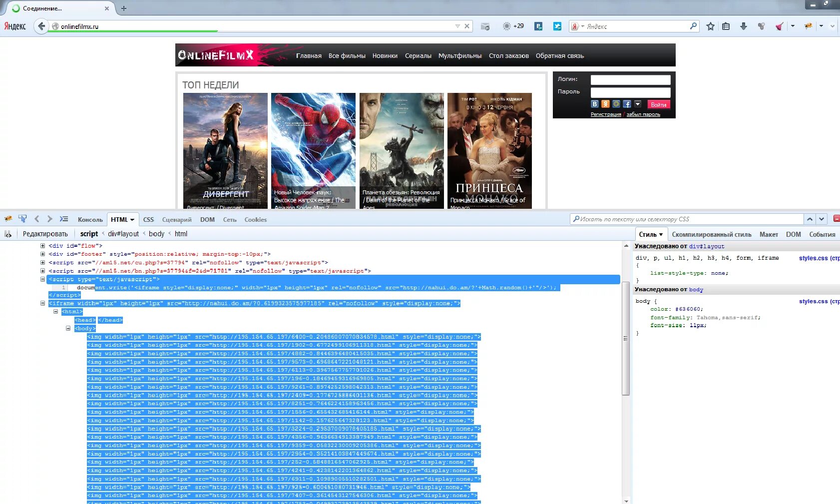The image size is (840, 504).
Task: Click the blue P toolbar extension icon
Action: 538,26
